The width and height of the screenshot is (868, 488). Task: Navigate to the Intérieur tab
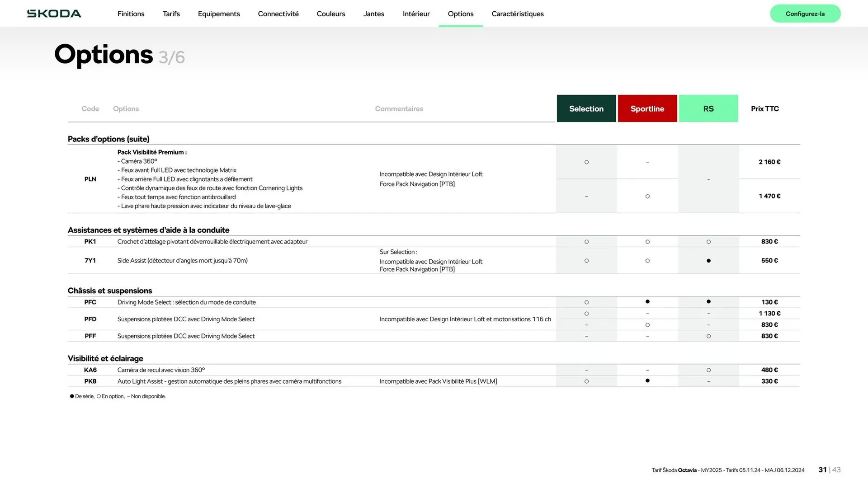(416, 14)
